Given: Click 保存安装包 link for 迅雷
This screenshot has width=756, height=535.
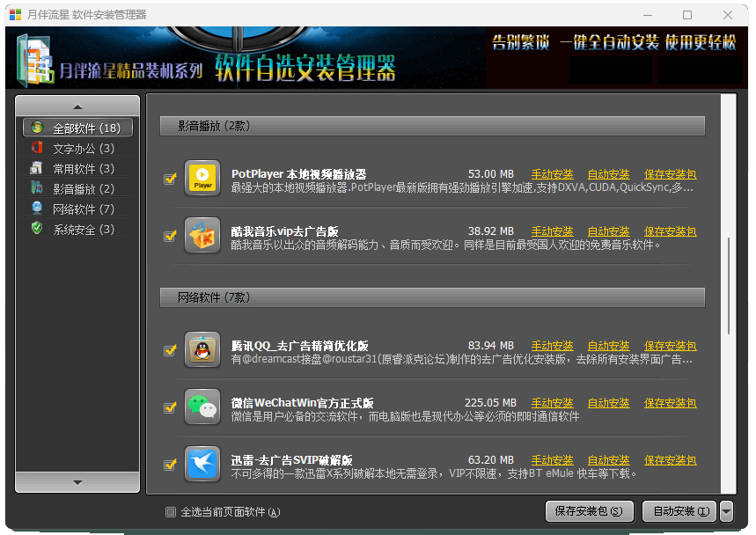Looking at the screenshot, I should pyautogui.click(x=670, y=460).
